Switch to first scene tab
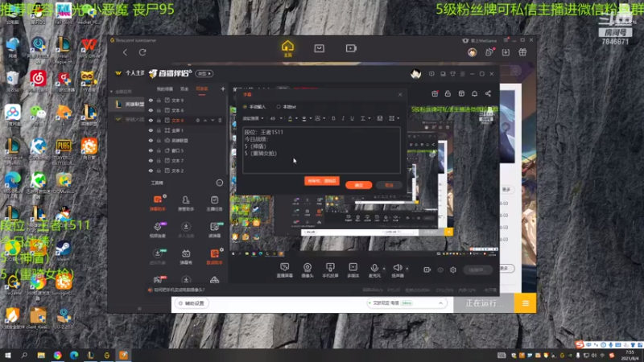Screen dimensions: 644x362 click(165, 88)
